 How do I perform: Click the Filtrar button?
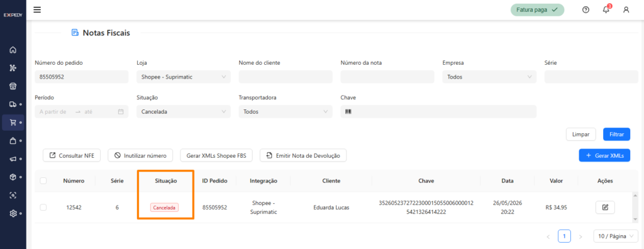(x=616, y=135)
